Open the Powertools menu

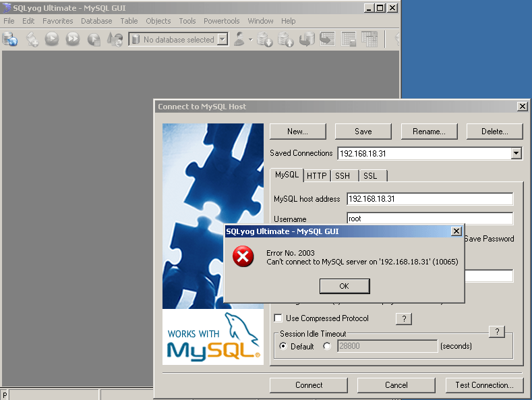point(221,21)
